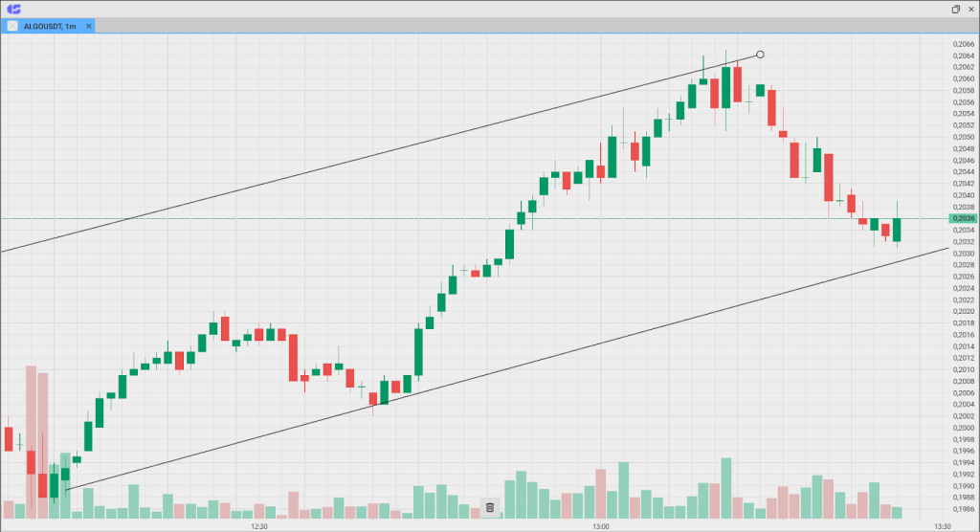The image size is (980, 532).
Task: Click the trash icon to delete drawing
Action: [490, 507]
